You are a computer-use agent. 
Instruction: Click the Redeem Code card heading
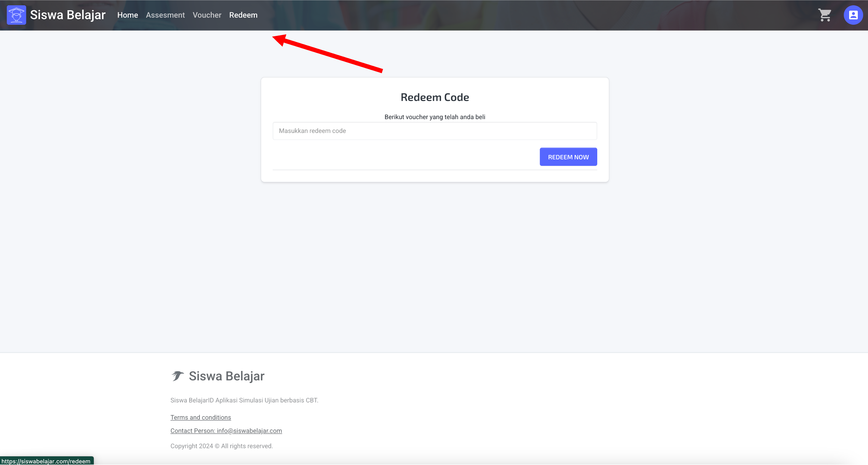pyautogui.click(x=434, y=97)
